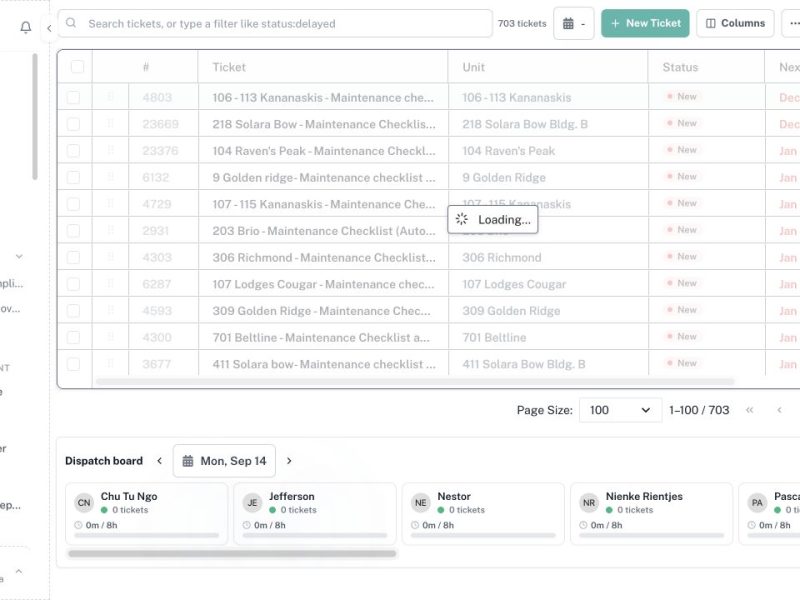The width and height of the screenshot is (800, 600).
Task: Open ticket 203 Brio Maintenance Checklist
Action: 324,231
